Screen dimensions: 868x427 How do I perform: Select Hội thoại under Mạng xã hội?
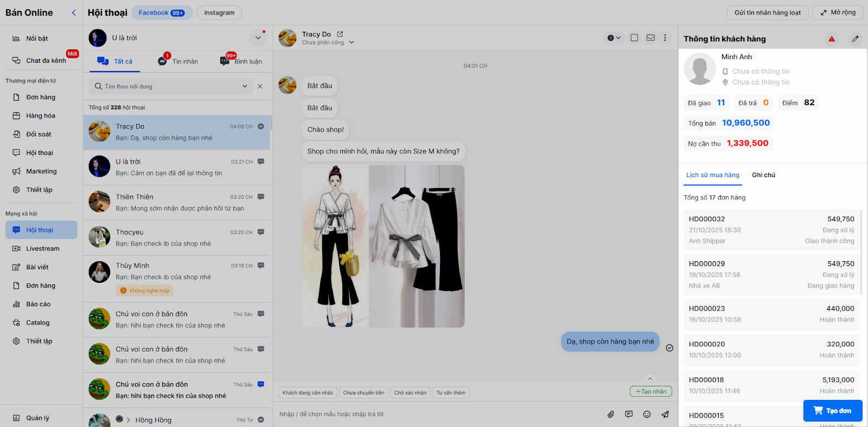coord(41,230)
